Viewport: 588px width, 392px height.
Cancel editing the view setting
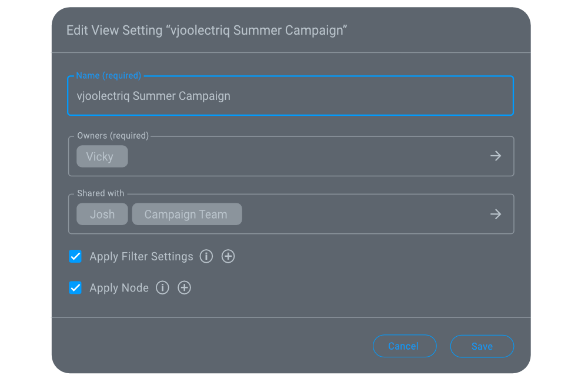(x=405, y=346)
